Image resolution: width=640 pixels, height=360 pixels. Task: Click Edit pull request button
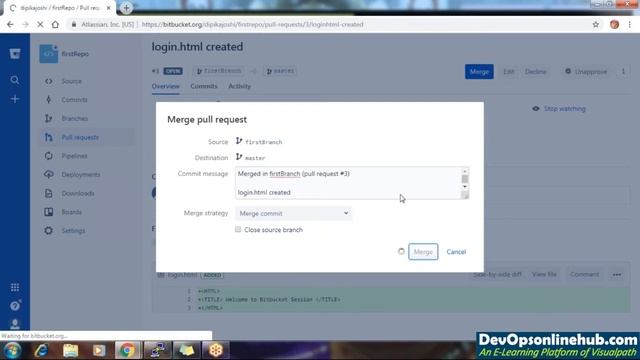[509, 71]
